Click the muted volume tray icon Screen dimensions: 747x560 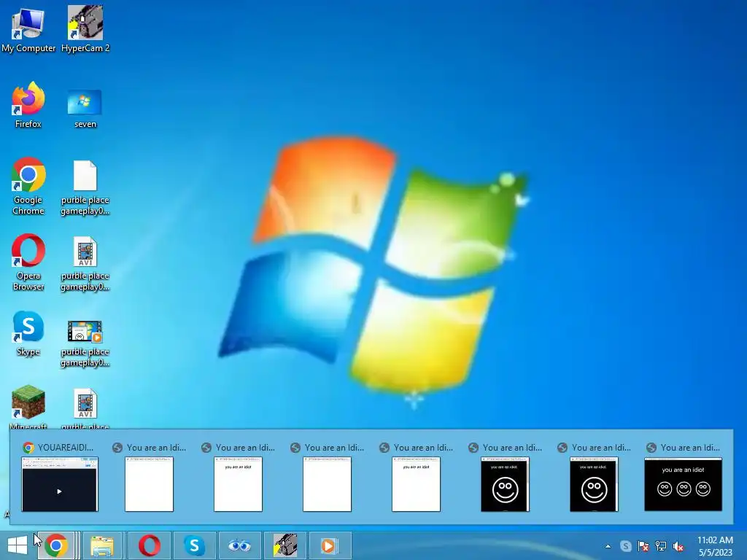point(678,546)
